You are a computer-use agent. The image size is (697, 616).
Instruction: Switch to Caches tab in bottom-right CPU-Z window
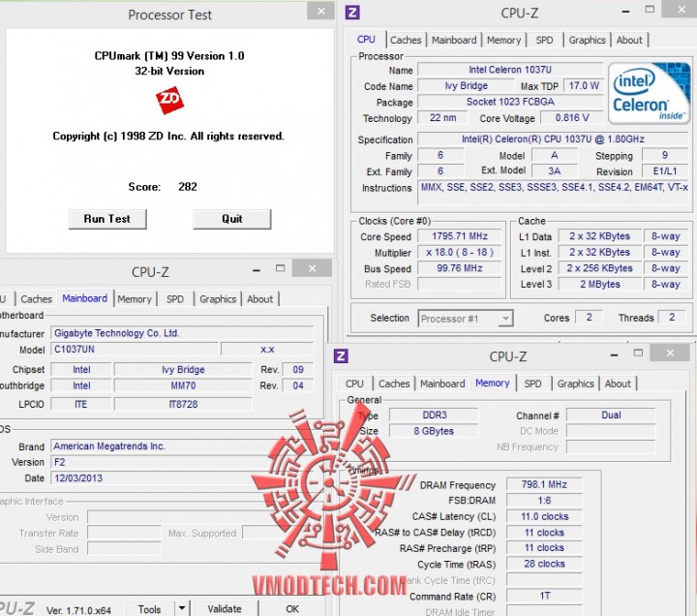click(x=394, y=384)
